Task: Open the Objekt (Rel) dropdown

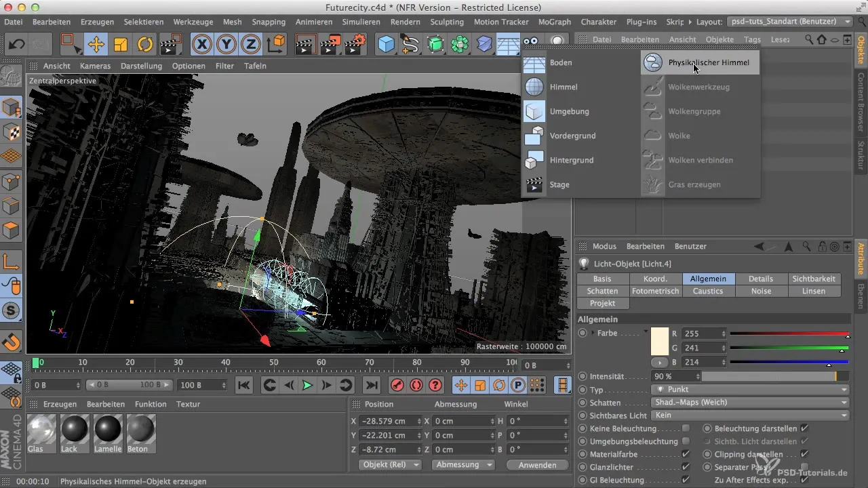Action: tap(389, 465)
